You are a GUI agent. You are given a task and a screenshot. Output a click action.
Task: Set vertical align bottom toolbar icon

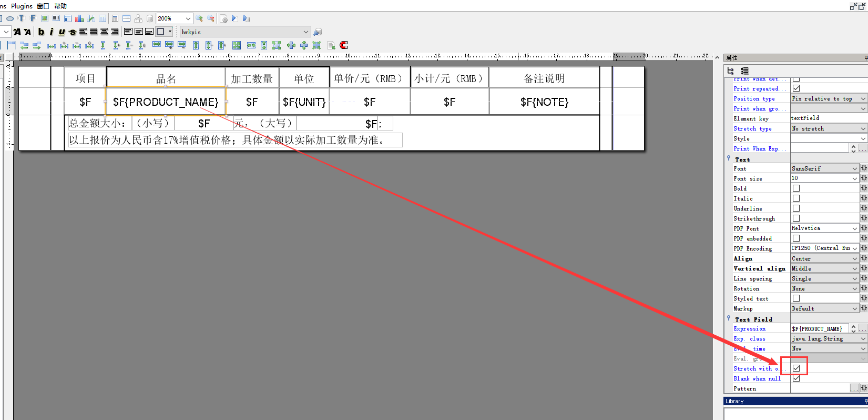coord(149,32)
